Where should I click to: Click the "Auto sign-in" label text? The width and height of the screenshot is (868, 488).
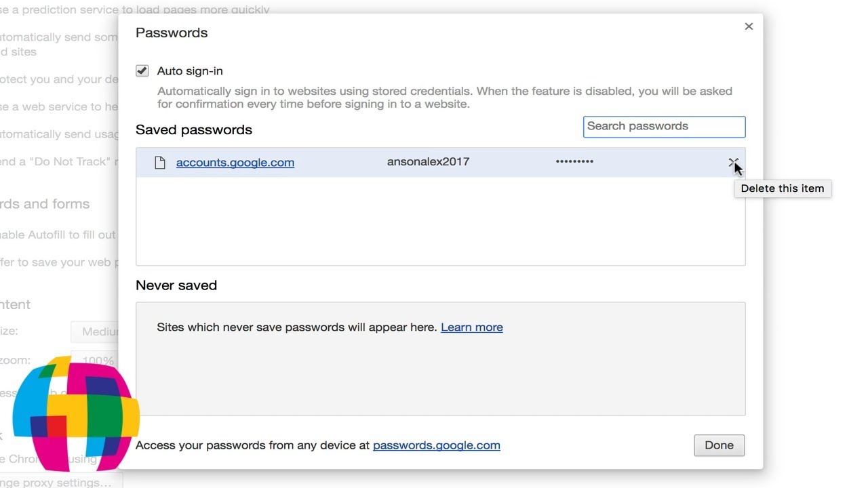[x=190, y=71]
